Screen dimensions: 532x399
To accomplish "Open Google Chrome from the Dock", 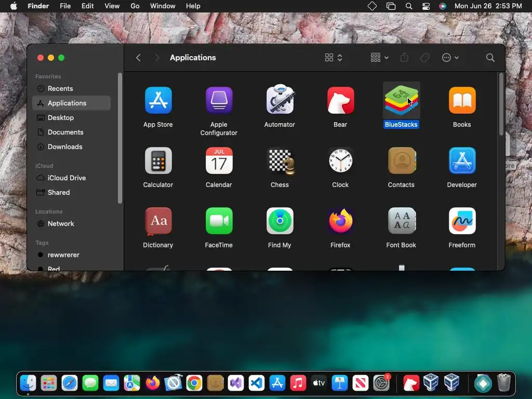I will (x=194, y=383).
